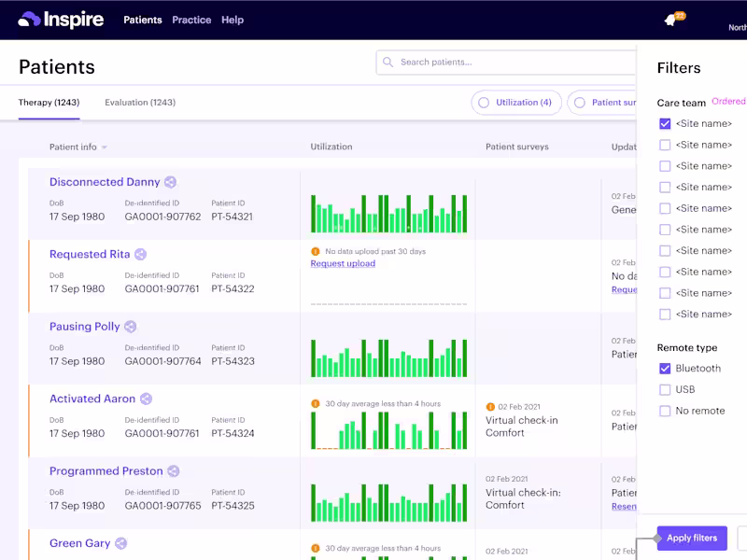Click the Request upload link
The image size is (747, 560).
pyautogui.click(x=343, y=264)
